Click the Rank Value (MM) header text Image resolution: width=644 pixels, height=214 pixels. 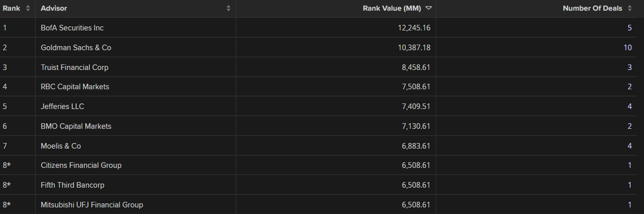click(392, 8)
